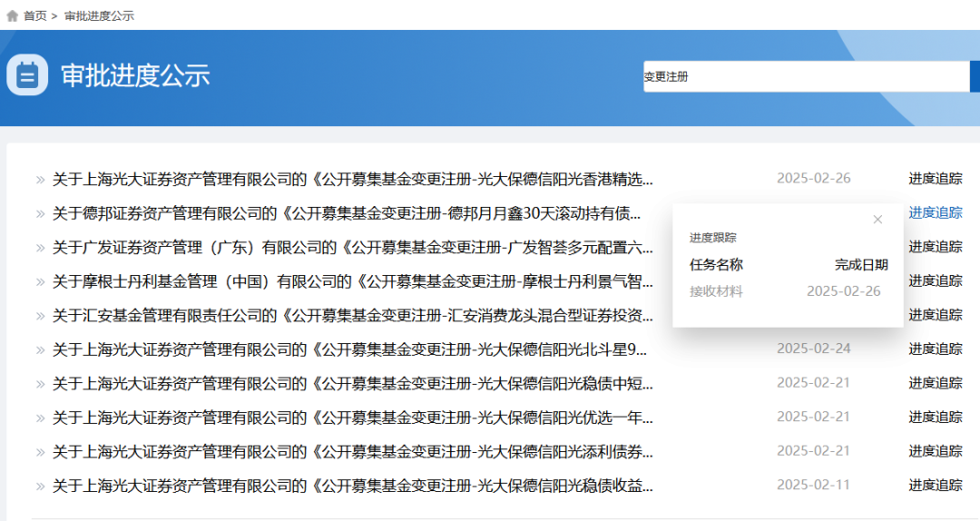
Task: Click 2025-02-26 completion date in popup
Action: click(x=844, y=290)
